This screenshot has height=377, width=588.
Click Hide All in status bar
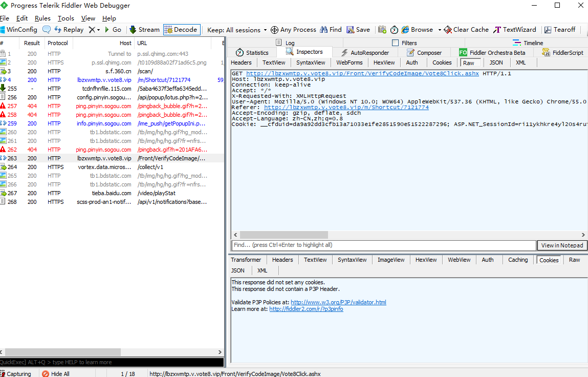(56, 373)
